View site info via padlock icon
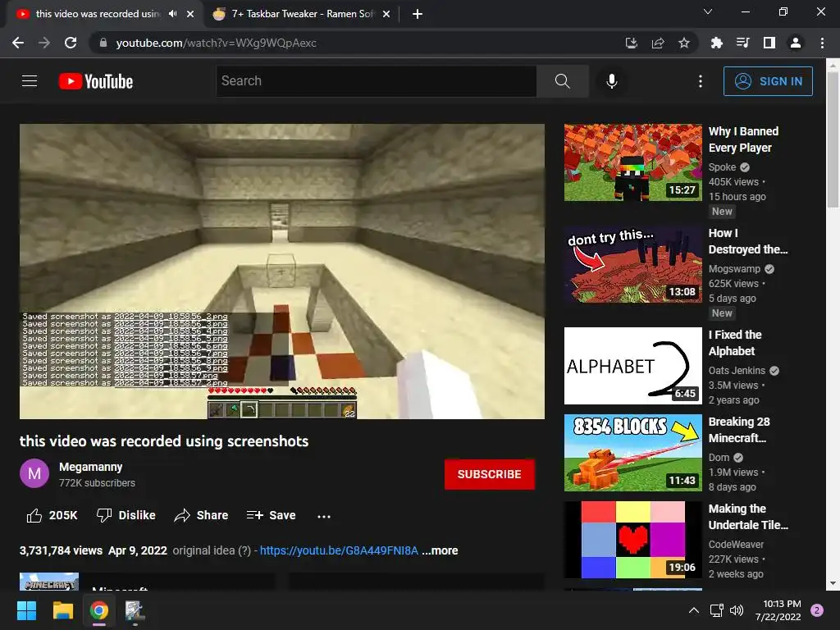This screenshot has height=630, width=840. pos(103,43)
